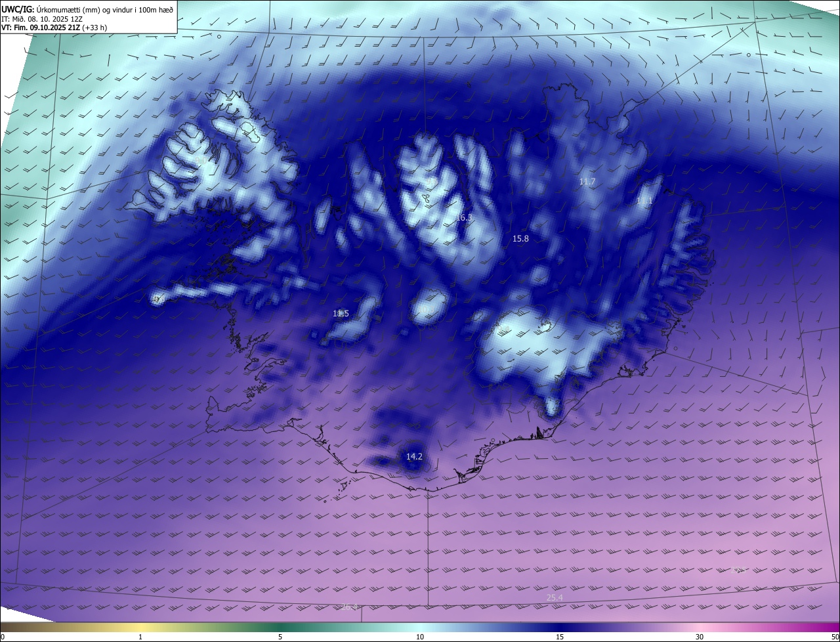Image resolution: width=840 pixels, height=642 pixels.
Task: Click the 'IT: Mið. 08. 10. 2025 12Z' line
Action: (41, 18)
